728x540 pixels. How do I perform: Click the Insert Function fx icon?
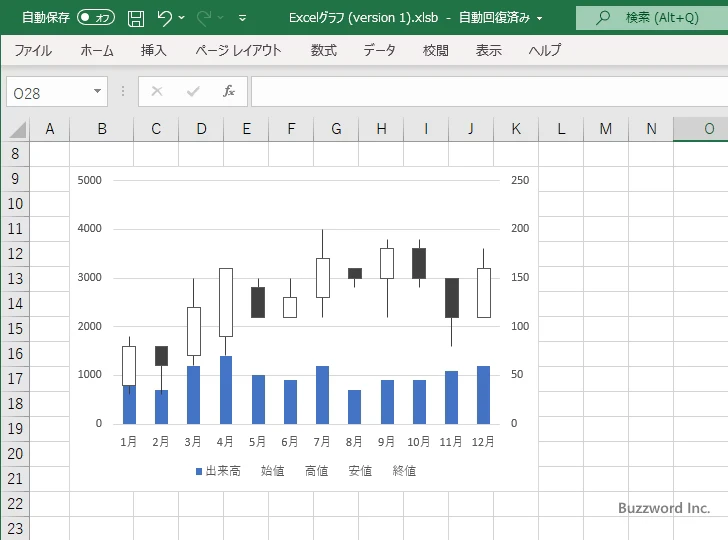(229, 91)
